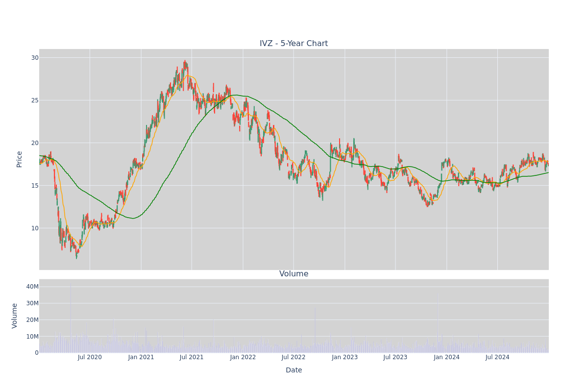The width and height of the screenshot is (588, 392).
Task: Select the rotated "Volume" y-axis label
Action: [16, 316]
